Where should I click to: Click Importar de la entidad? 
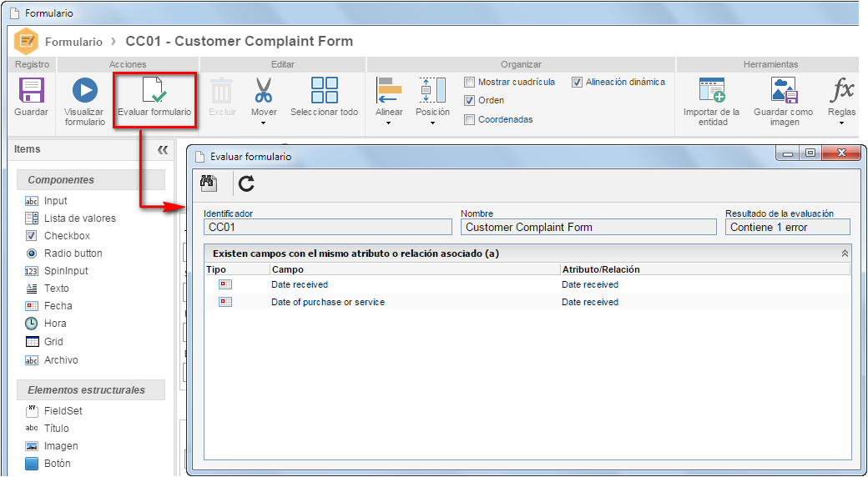[x=711, y=102]
